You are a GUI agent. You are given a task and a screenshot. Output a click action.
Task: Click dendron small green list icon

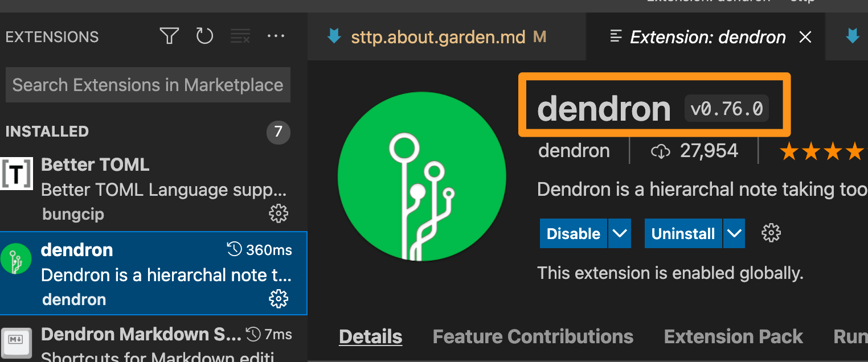coord(16,258)
